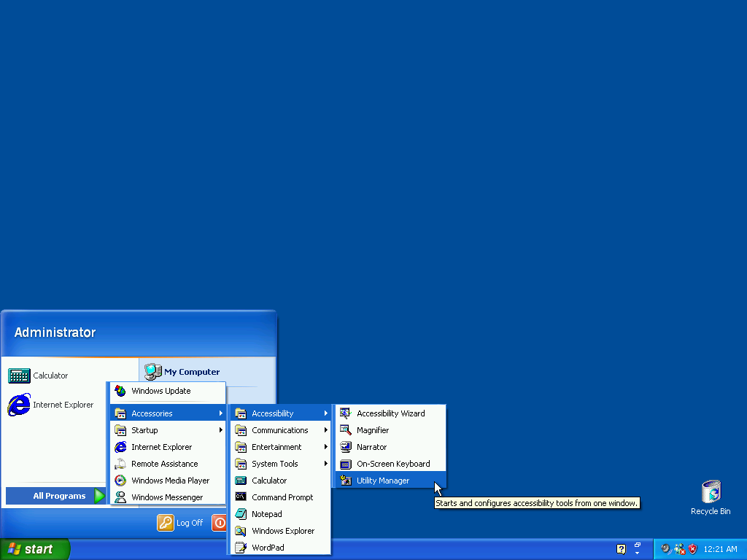Click the taskbar clock
The height and width of the screenshot is (560, 747).
[x=720, y=549]
